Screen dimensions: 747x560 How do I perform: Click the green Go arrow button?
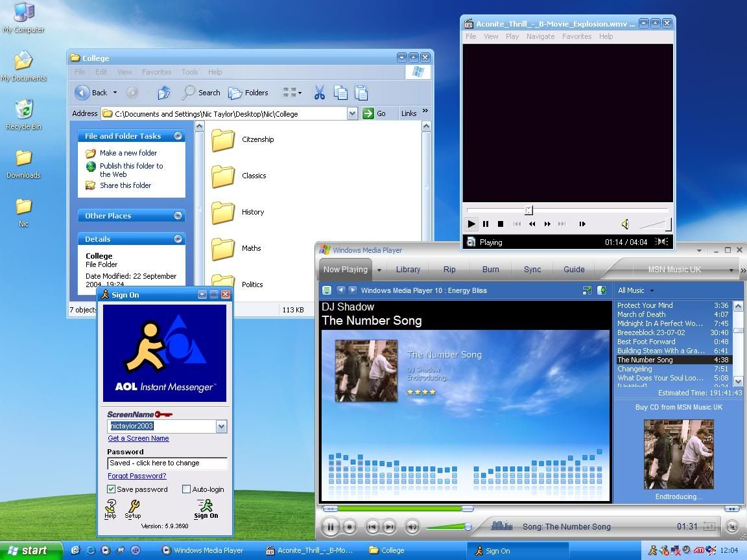tap(368, 113)
